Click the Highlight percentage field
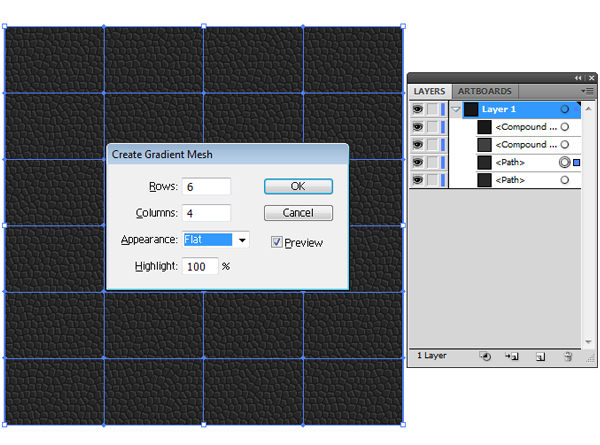The height and width of the screenshot is (445, 600). [x=200, y=266]
